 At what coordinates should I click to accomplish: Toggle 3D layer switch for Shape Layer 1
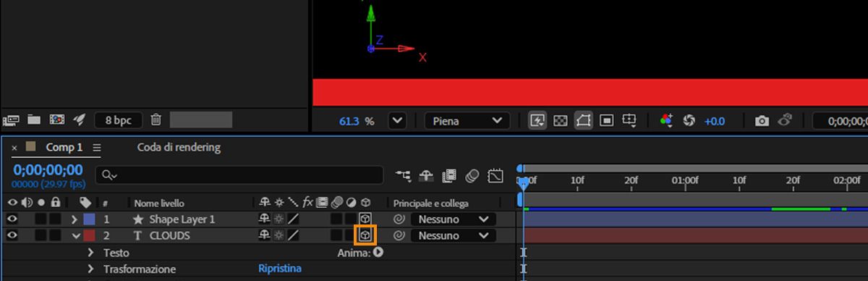(x=365, y=219)
